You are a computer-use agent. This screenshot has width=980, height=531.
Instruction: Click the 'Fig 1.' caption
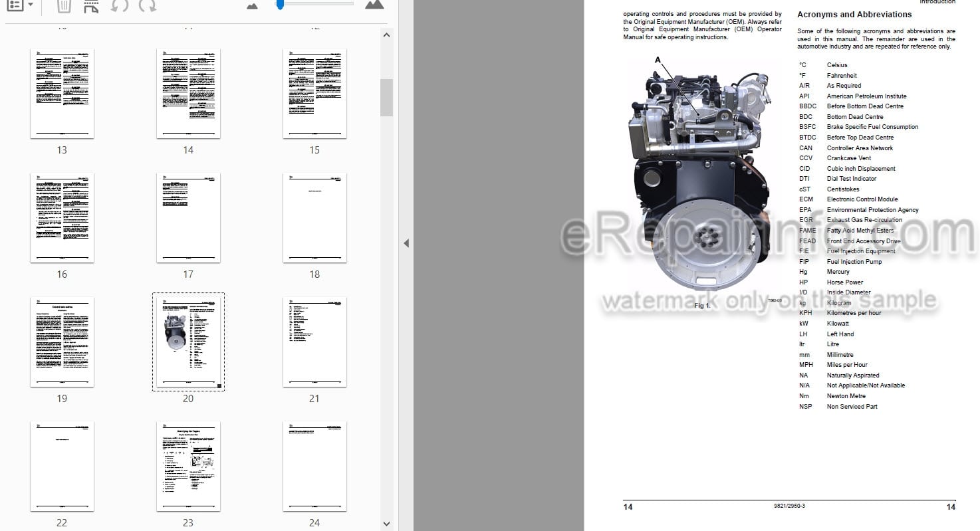click(x=702, y=306)
